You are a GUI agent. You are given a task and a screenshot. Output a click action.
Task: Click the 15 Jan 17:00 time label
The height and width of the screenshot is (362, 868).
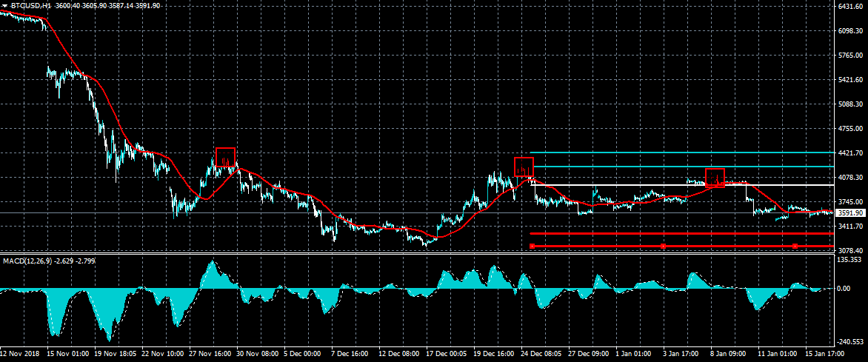pyautogui.click(x=825, y=353)
